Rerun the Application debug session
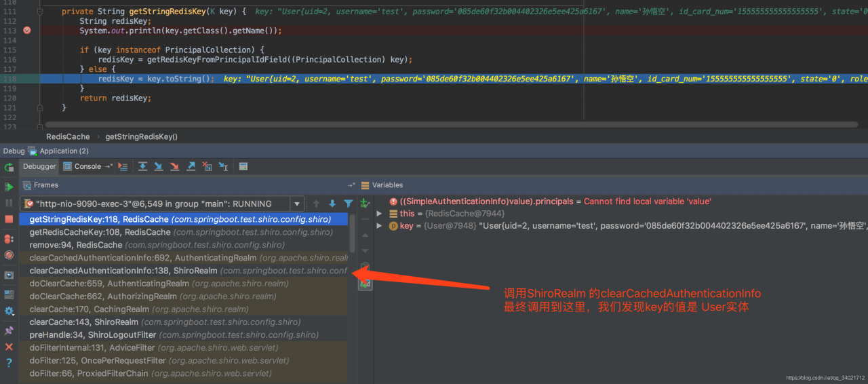Viewport: 868px width, 384px height. click(x=9, y=168)
